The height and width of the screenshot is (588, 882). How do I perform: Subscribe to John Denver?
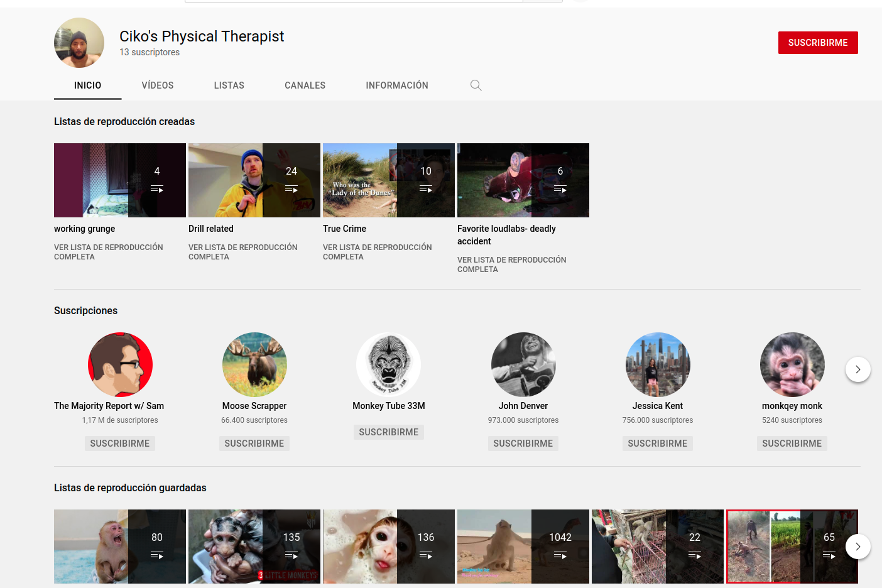coord(523,444)
